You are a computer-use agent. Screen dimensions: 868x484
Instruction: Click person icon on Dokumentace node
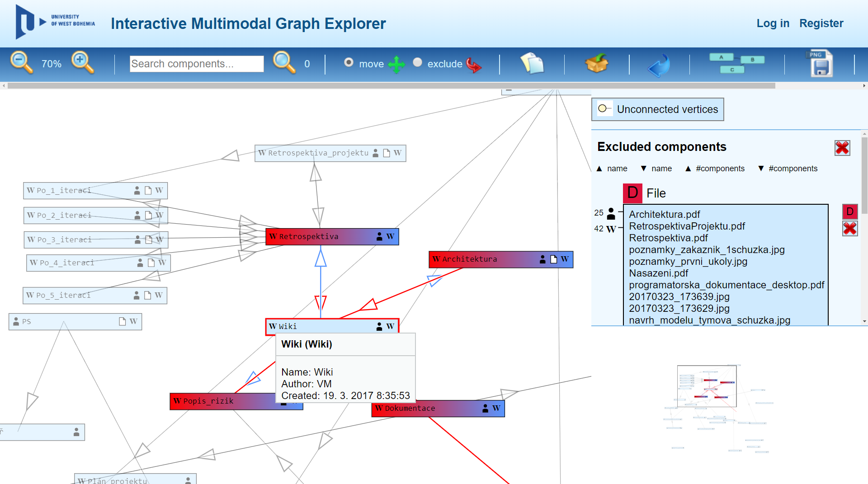point(485,409)
